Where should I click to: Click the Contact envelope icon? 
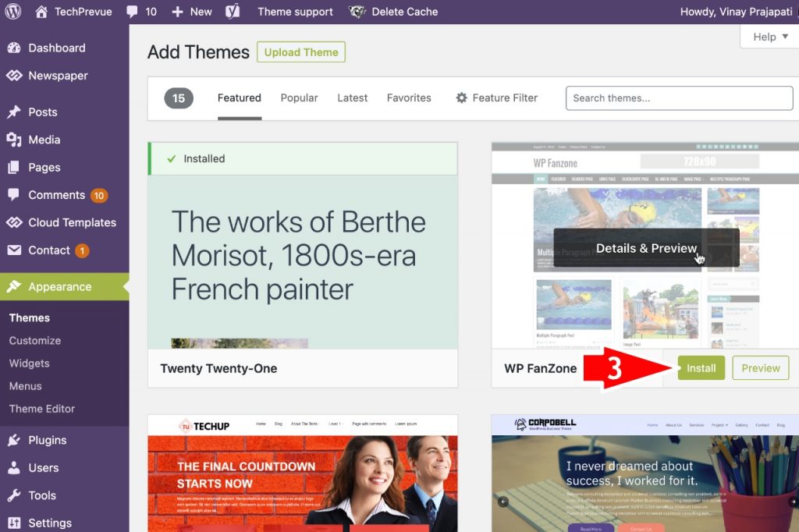[x=14, y=250]
